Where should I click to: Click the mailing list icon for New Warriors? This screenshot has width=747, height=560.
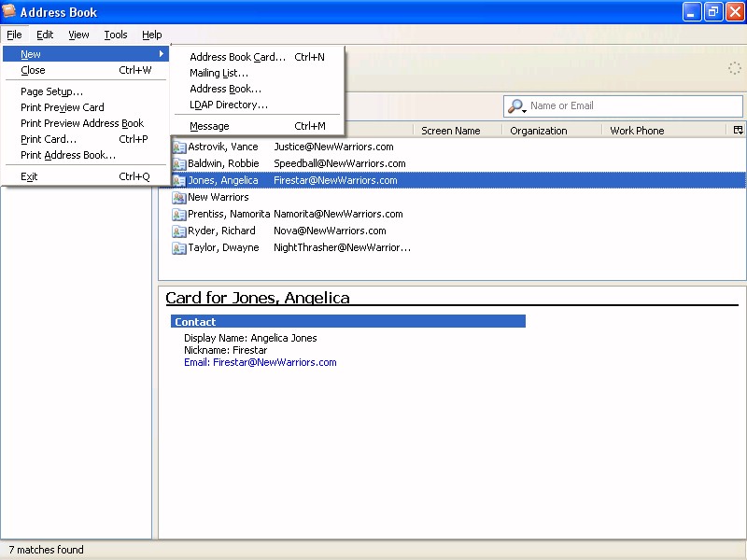[x=179, y=198]
